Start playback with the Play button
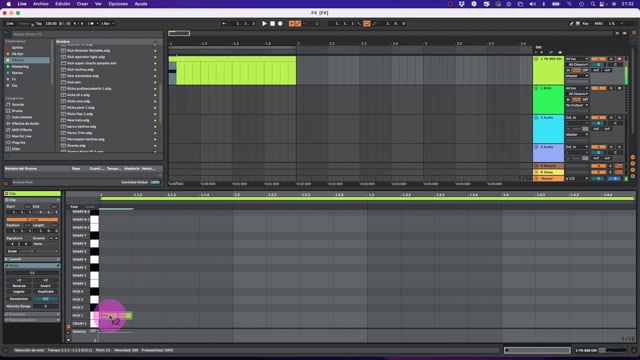This screenshot has width=640, height=360. pyautogui.click(x=264, y=24)
